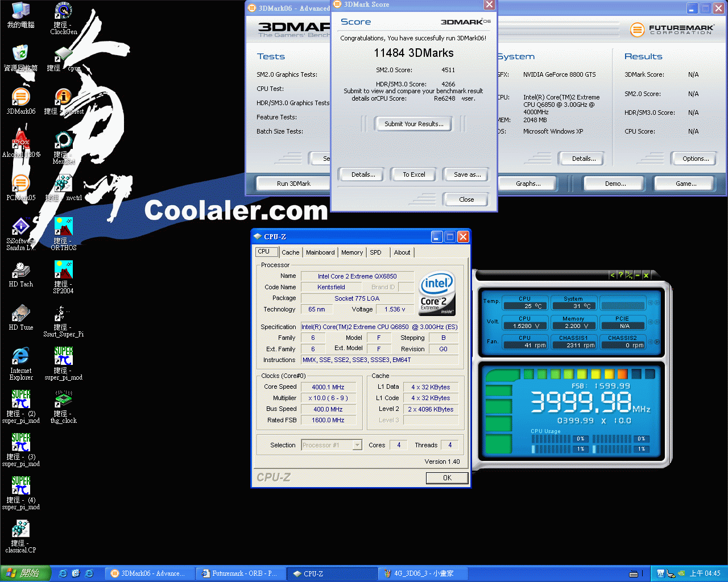Viewport: 728px width, 582px height.
Task: Click Submit Your Results button
Action: [413, 124]
